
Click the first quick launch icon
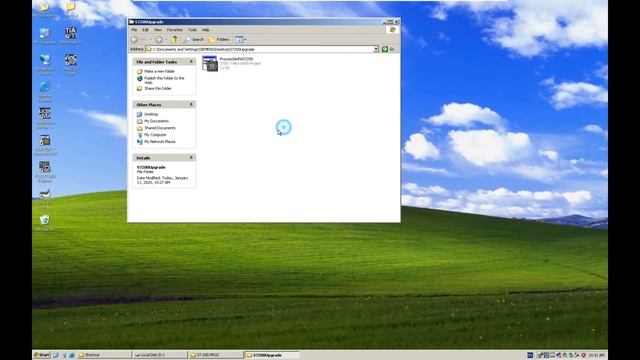coord(56,355)
